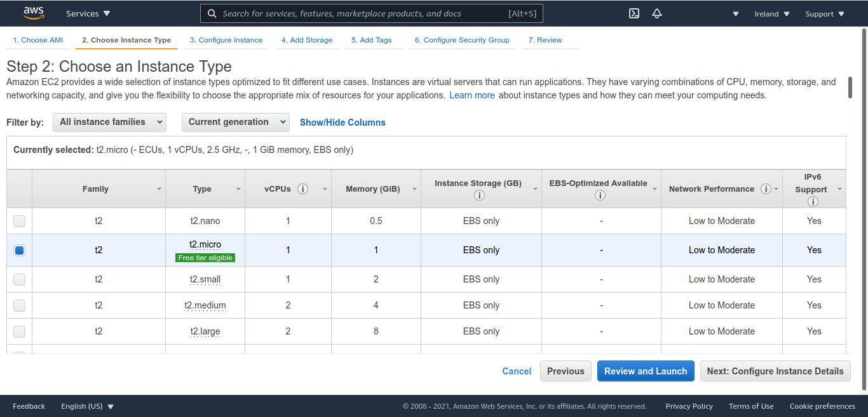This screenshot has height=417, width=868.
Task: Click the t2.medium type link
Action: [x=205, y=305]
